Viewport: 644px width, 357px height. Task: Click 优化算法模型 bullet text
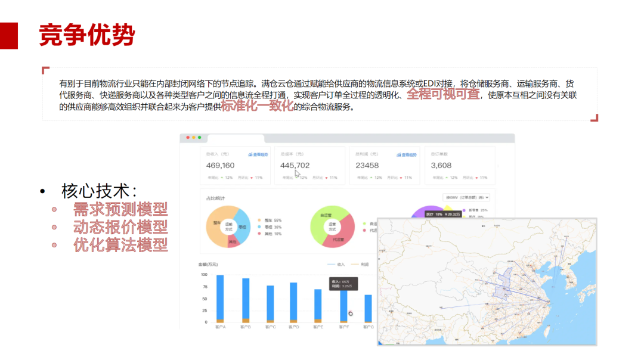coord(120,245)
